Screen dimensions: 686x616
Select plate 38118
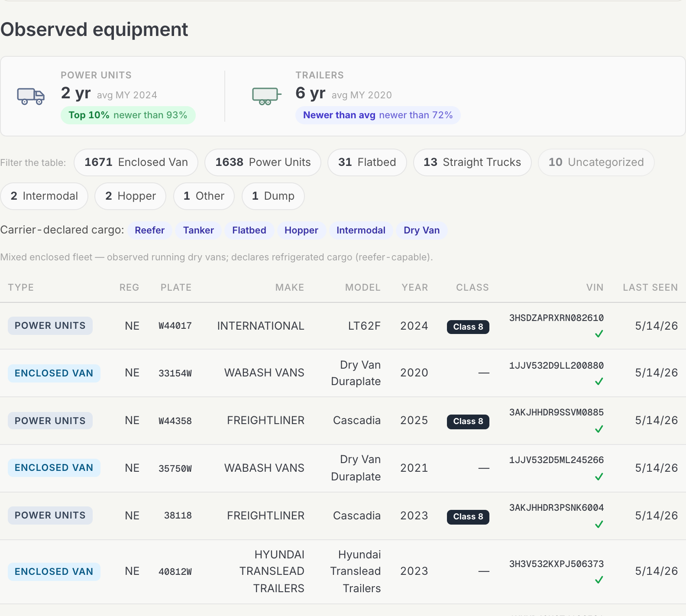click(178, 515)
